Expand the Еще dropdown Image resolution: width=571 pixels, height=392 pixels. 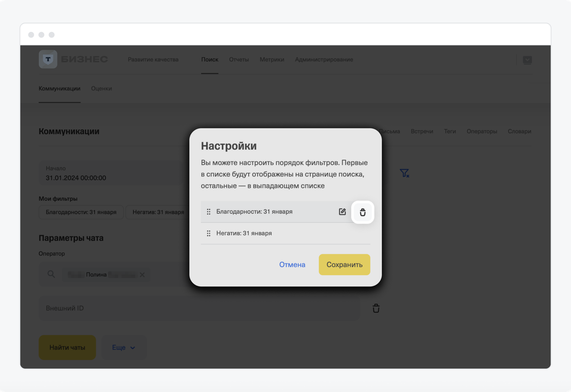click(x=124, y=348)
